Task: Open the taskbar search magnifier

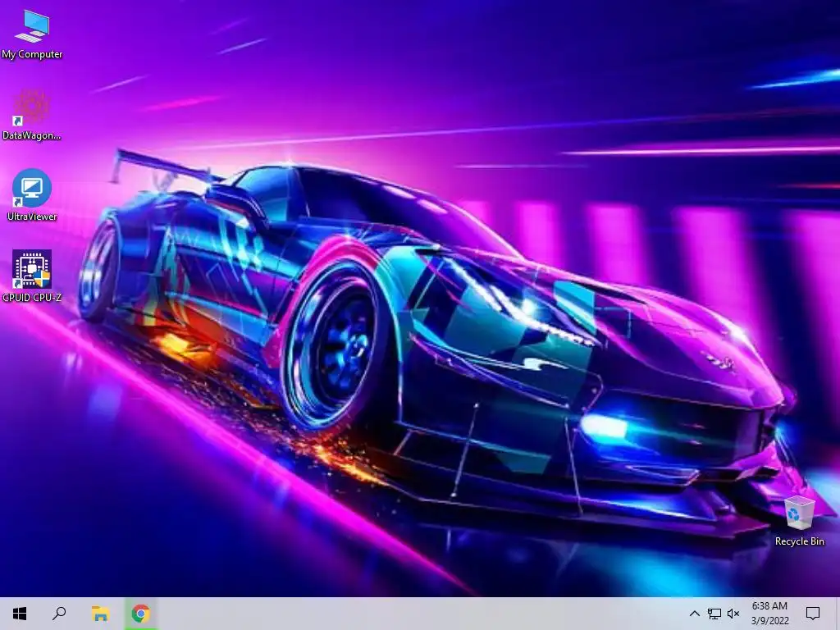Action: (x=59, y=614)
